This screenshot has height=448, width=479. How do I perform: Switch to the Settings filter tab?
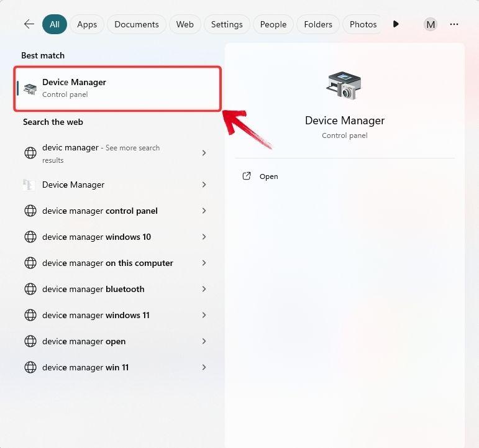click(227, 24)
